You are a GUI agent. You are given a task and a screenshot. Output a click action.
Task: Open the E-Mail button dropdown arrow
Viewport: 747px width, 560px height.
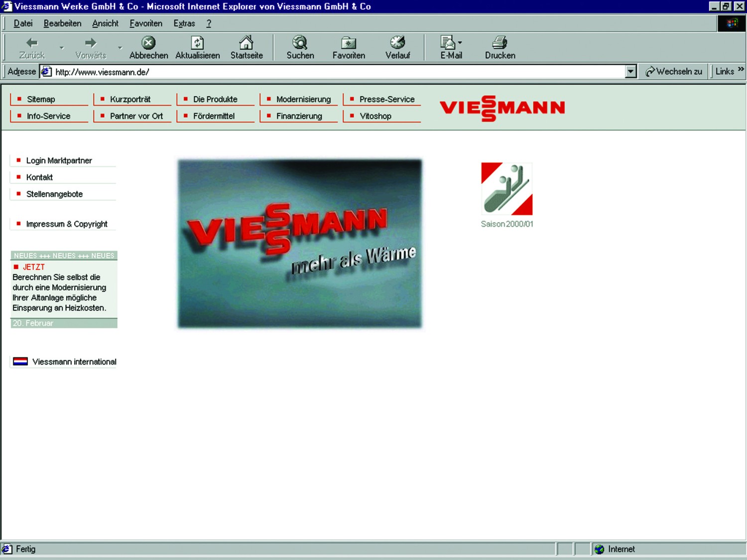tap(460, 43)
